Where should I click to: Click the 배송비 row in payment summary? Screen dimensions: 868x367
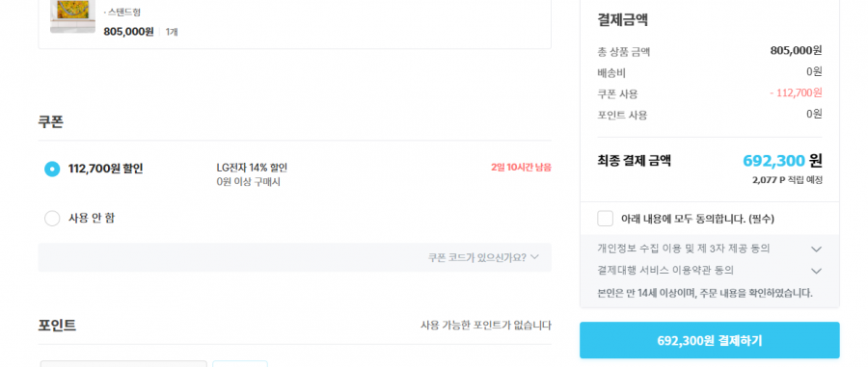pyautogui.click(x=710, y=72)
